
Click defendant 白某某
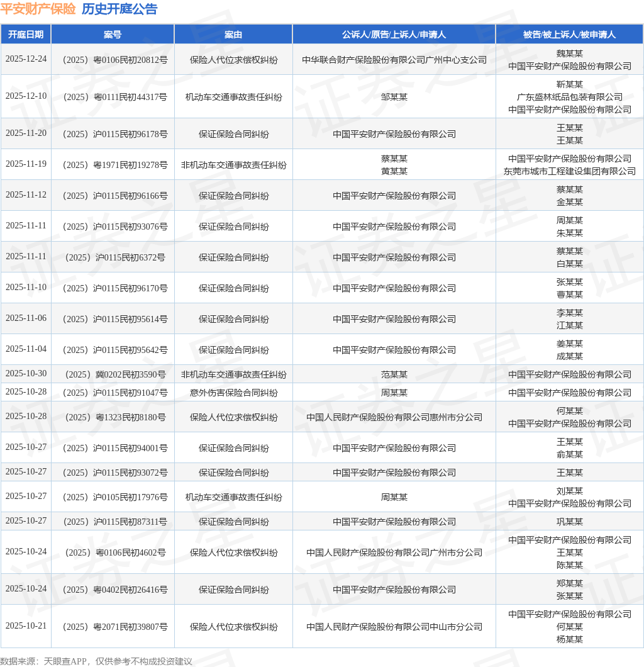(x=570, y=264)
